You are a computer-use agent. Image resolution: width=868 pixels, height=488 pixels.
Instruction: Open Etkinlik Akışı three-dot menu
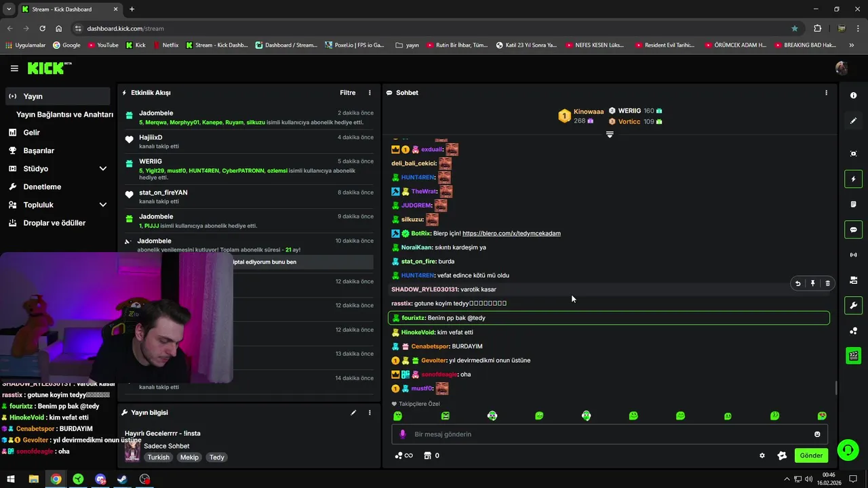click(x=370, y=92)
